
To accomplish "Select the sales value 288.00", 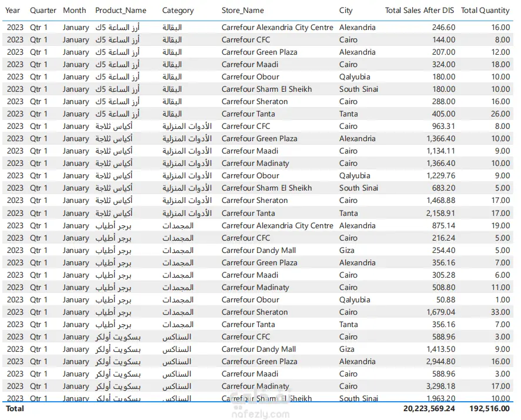I will 443,101.
